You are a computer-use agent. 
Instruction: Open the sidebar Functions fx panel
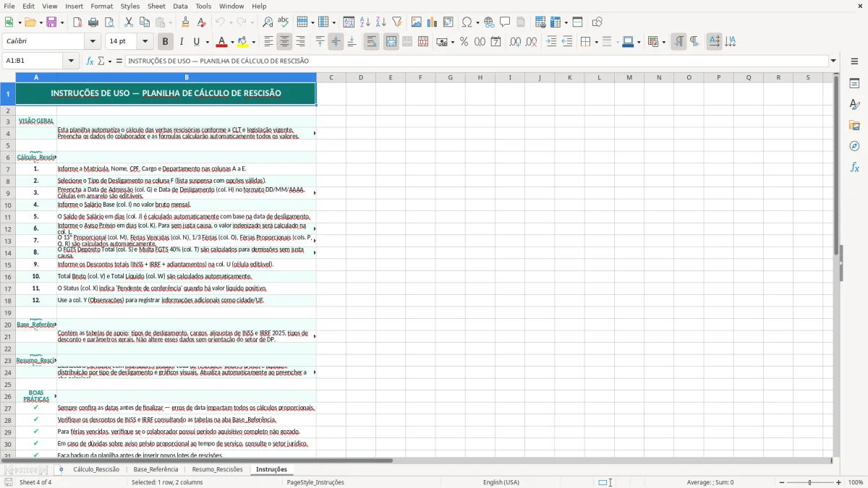tap(854, 167)
